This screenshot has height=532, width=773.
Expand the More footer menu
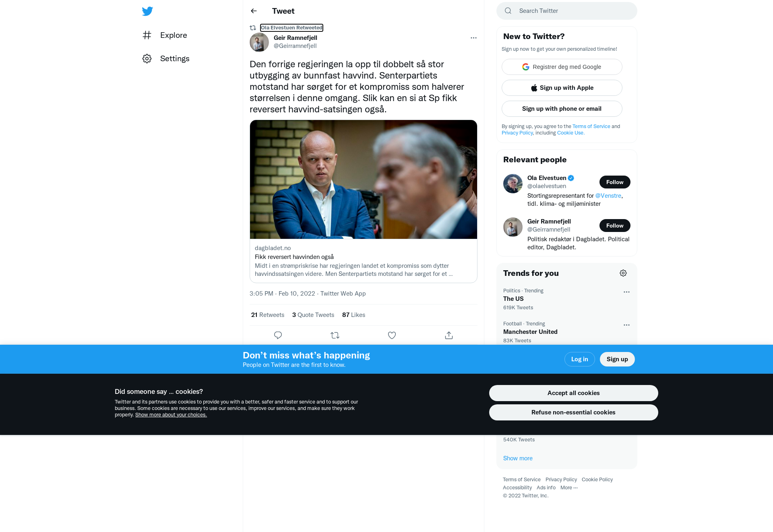point(569,487)
